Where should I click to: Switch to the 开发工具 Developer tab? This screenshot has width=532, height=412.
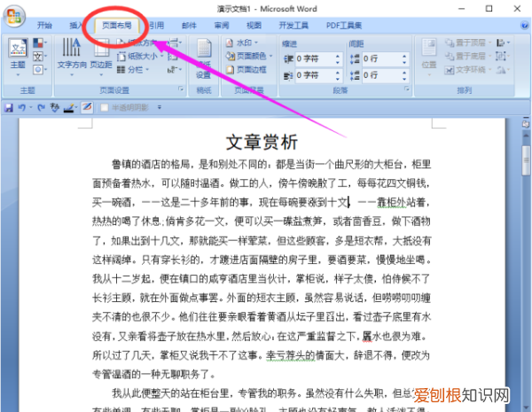[x=293, y=26]
